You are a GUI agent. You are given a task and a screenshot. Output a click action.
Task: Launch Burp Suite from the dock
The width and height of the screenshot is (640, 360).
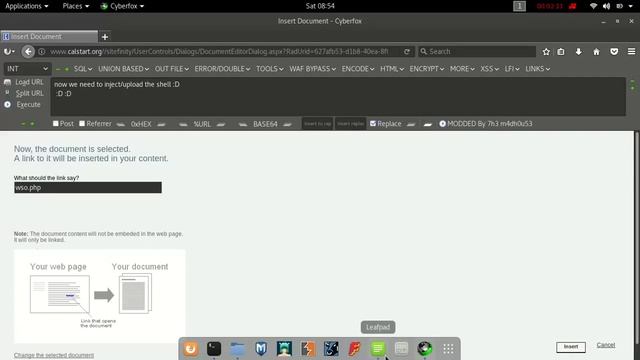pos(308,349)
